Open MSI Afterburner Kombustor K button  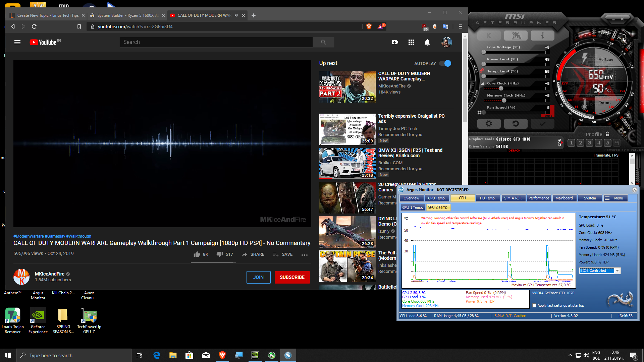(x=489, y=36)
